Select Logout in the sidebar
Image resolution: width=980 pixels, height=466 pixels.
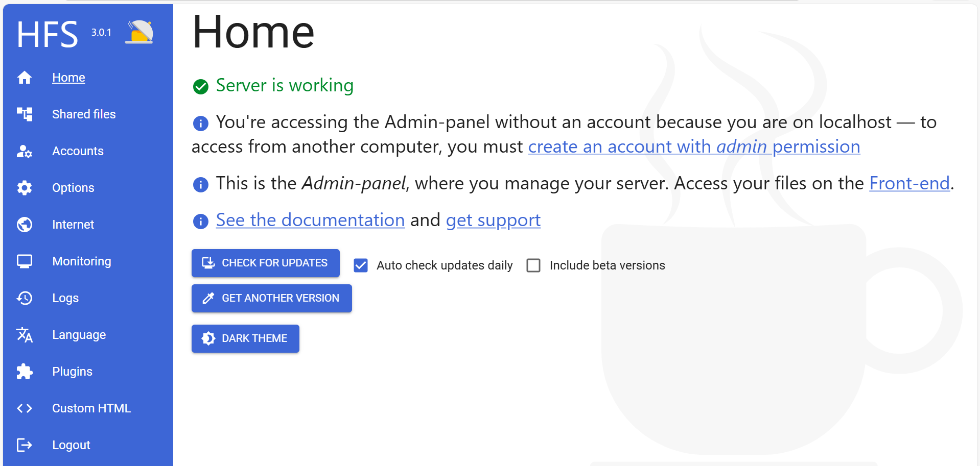(71, 445)
